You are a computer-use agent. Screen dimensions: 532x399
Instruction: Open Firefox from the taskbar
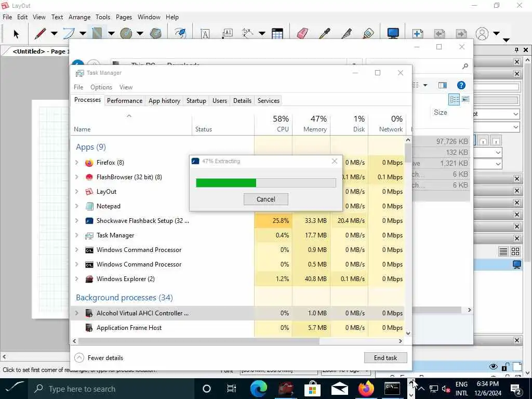pyautogui.click(x=366, y=389)
